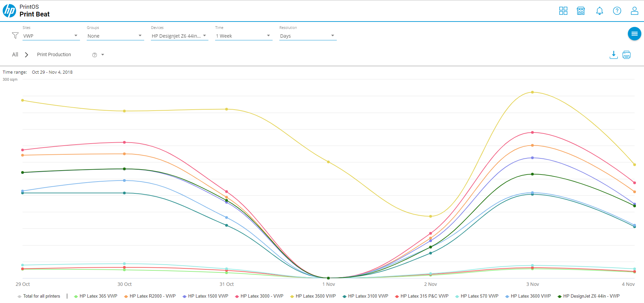
Task: Open the blue hamburger menu button
Action: (635, 34)
